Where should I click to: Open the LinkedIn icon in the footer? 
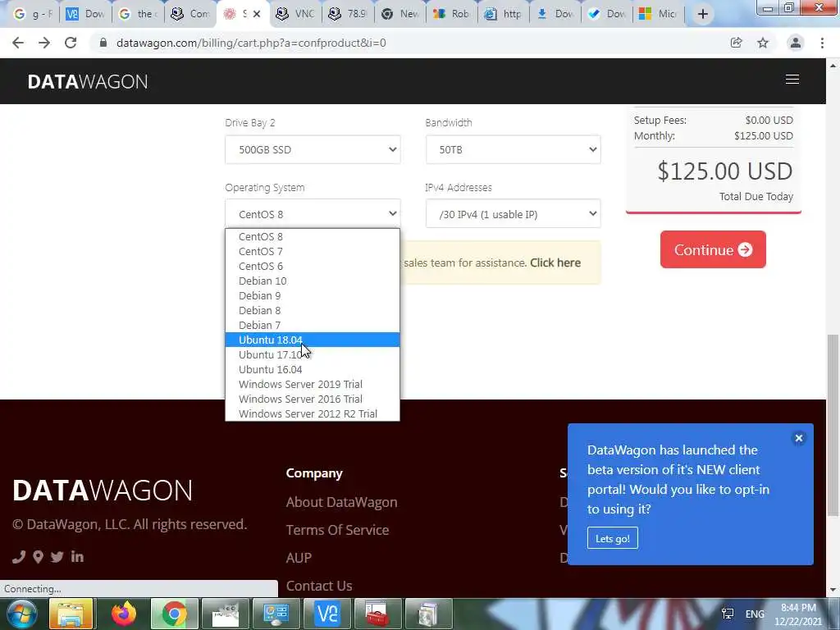77,557
